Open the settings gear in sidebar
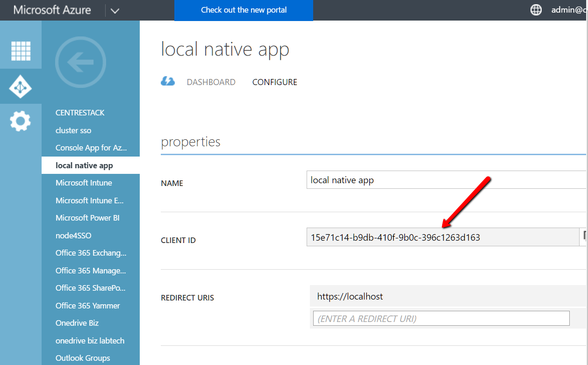 (x=21, y=122)
